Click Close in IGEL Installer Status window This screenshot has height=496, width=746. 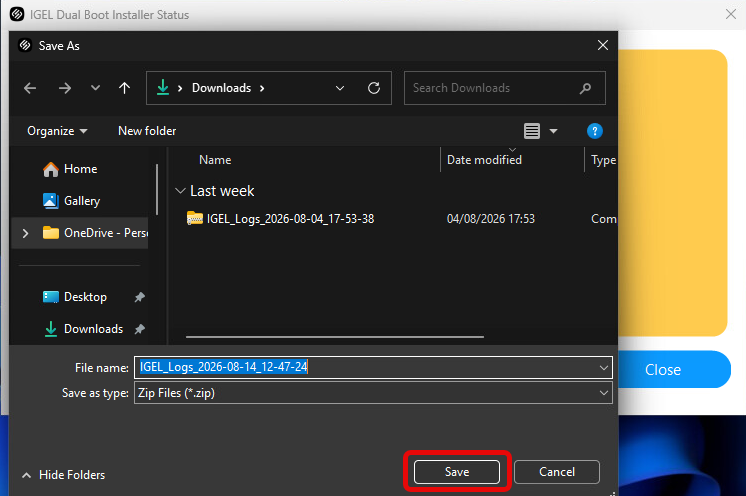coord(663,370)
